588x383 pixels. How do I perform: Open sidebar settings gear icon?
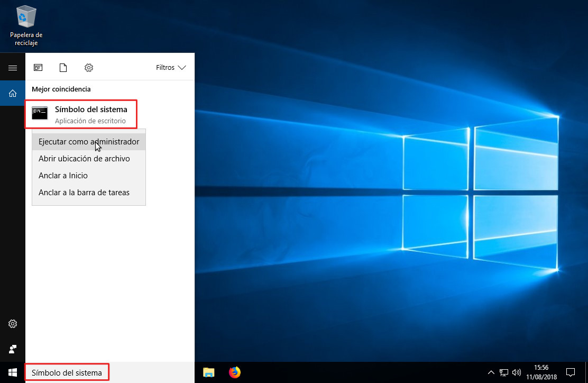click(x=13, y=324)
